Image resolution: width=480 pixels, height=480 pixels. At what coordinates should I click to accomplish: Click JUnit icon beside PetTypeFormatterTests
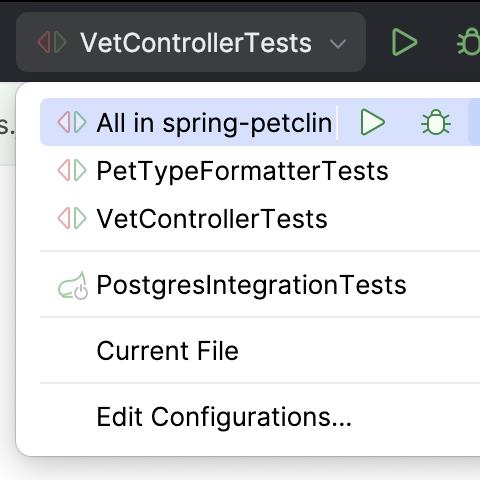pyautogui.click(x=72, y=170)
